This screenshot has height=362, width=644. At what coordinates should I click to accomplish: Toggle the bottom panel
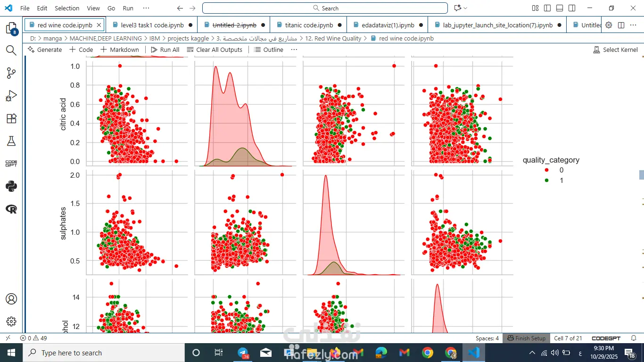[x=560, y=8]
